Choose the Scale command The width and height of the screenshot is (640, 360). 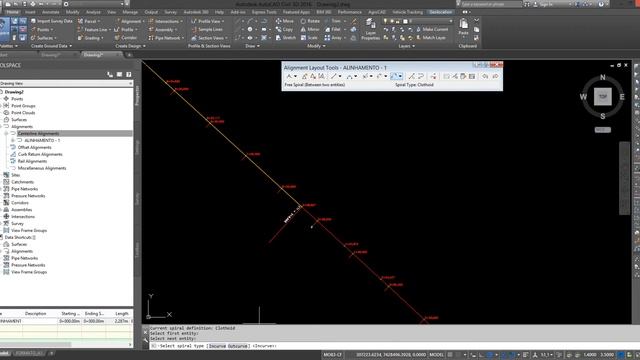tap(309, 38)
